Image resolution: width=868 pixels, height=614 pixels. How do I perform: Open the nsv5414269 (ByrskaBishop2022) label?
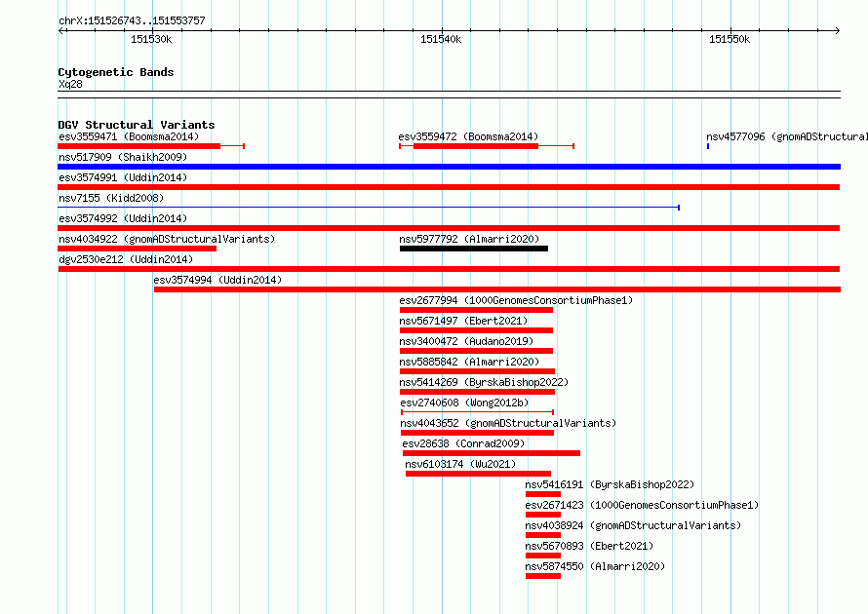tap(484, 382)
